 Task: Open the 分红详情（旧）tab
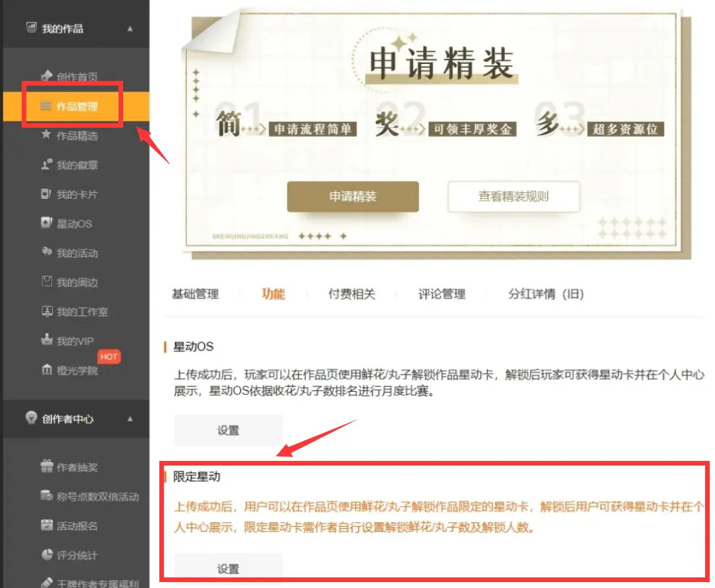click(546, 294)
